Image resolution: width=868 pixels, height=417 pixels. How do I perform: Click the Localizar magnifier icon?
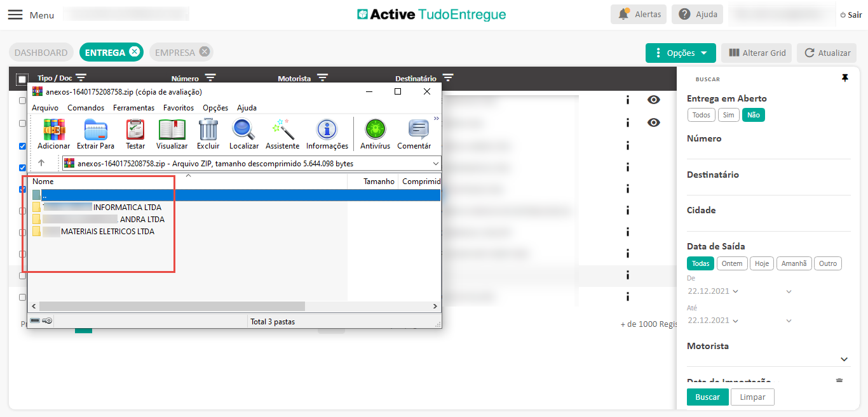244,129
